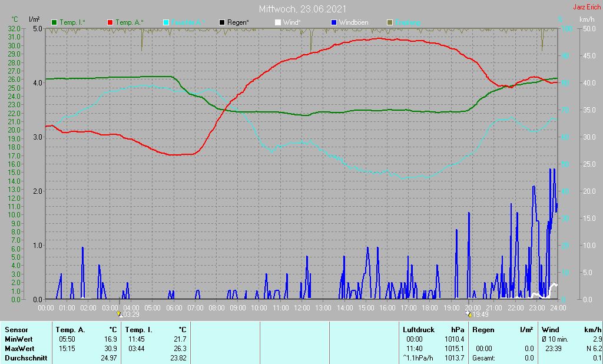Click the Temp. A. maximum value '30.9'
Screen dimensions: 603x364
(x=110, y=349)
